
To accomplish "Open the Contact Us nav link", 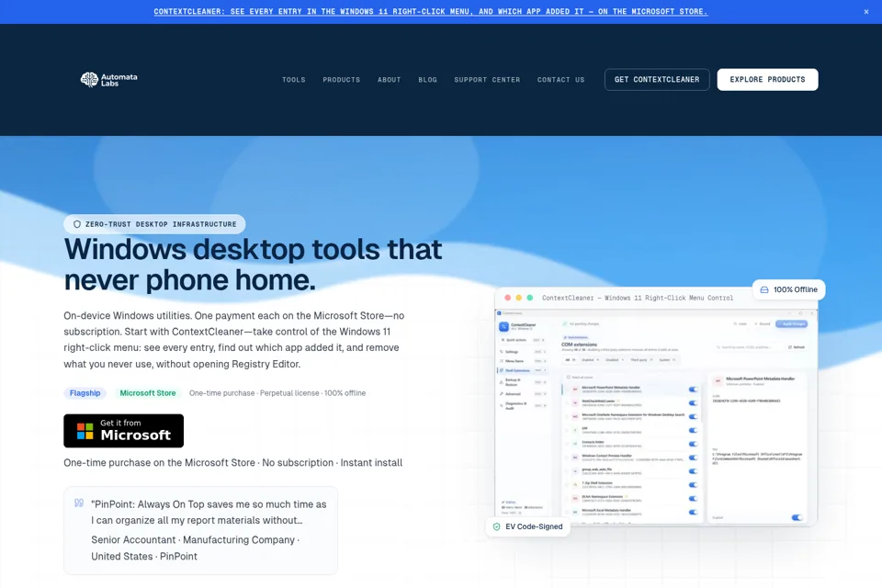I will (560, 80).
